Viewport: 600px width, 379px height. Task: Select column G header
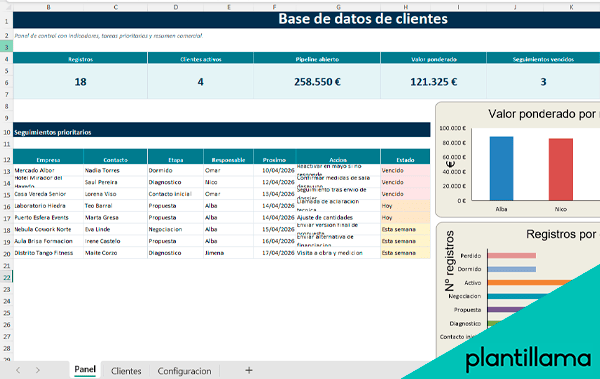[338, 7]
